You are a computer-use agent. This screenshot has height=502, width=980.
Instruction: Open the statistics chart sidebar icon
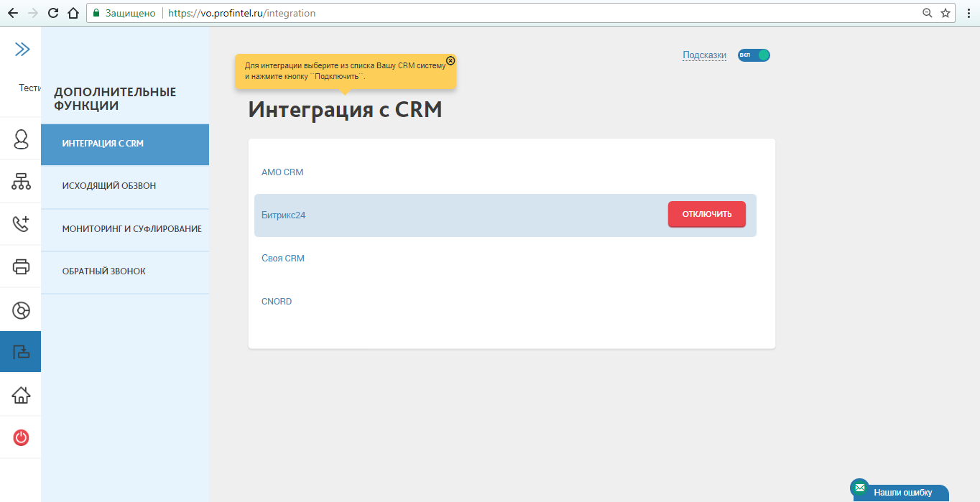21,310
